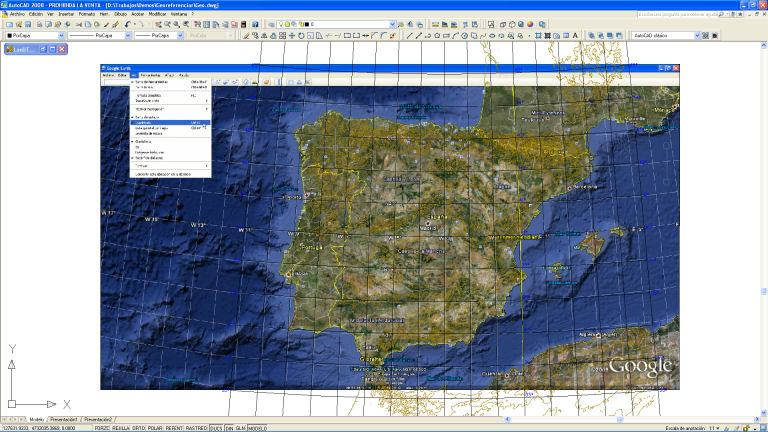Switch to the Presentación1 tab
The width and height of the screenshot is (768, 432).
[x=64, y=420]
